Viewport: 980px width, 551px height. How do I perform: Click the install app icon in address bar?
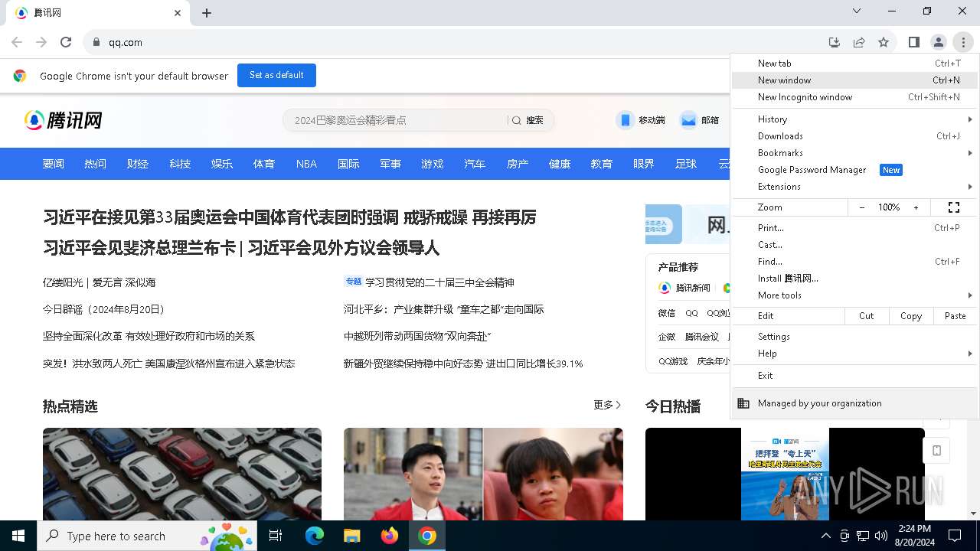[835, 42]
